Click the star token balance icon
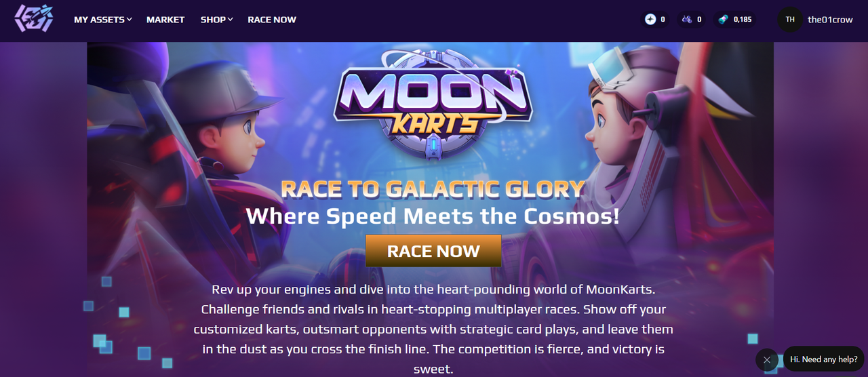Screen dimensions: 868x377 (650, 20)
